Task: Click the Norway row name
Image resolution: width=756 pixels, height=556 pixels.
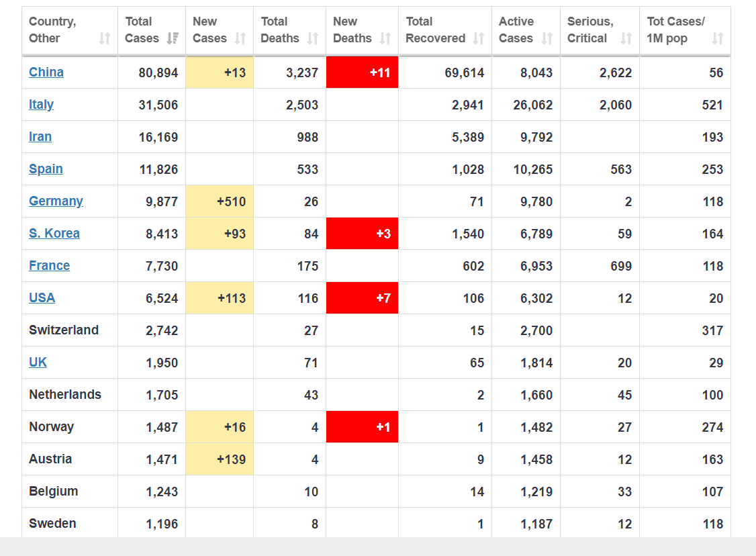Action: click(x=52, y=427)
